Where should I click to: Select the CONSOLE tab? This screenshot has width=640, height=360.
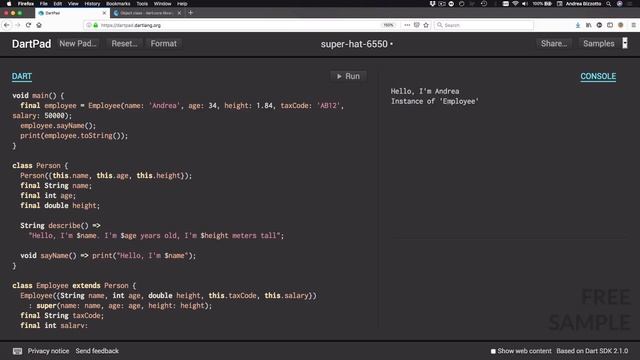(x=598, y=76)
